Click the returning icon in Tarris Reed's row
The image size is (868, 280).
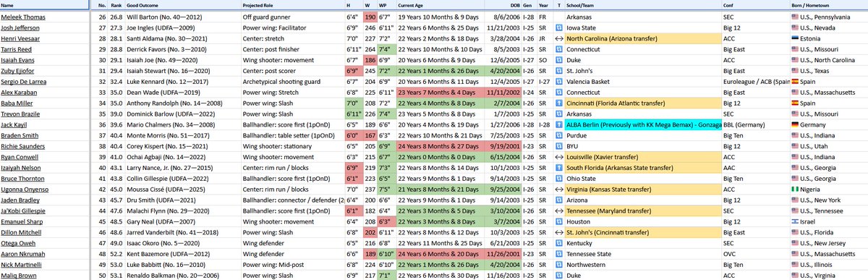tap(559, 50)
